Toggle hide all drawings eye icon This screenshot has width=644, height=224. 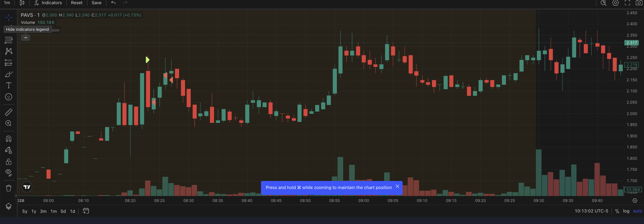8,173
